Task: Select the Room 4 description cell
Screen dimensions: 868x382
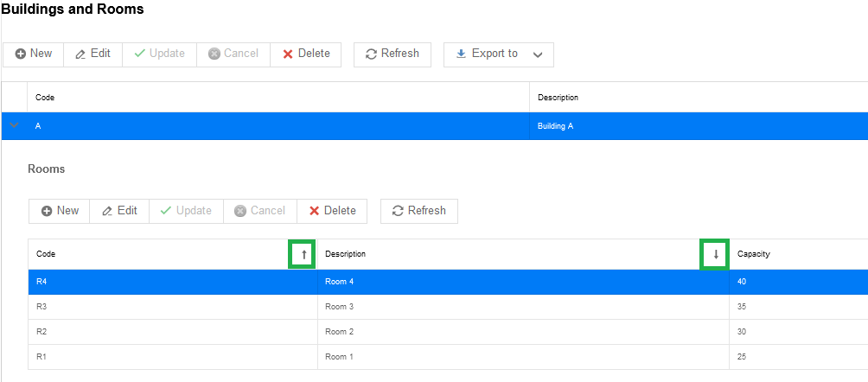Action: pos(523,282)
